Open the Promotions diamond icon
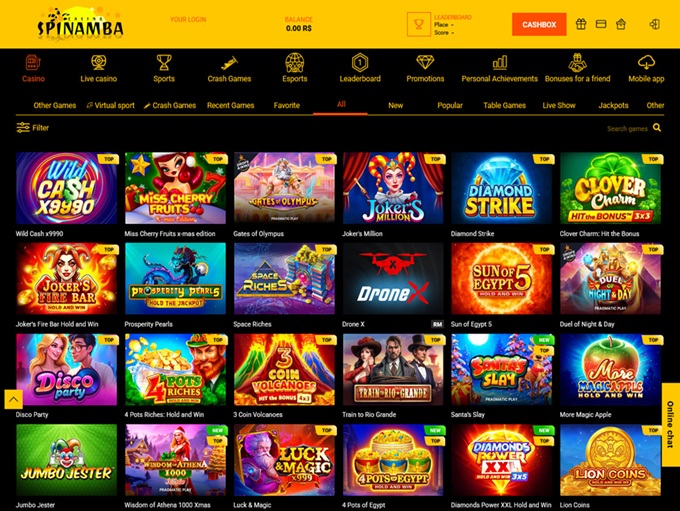The image size is (680, 511). pyautogui.click(x=425, y=62)
